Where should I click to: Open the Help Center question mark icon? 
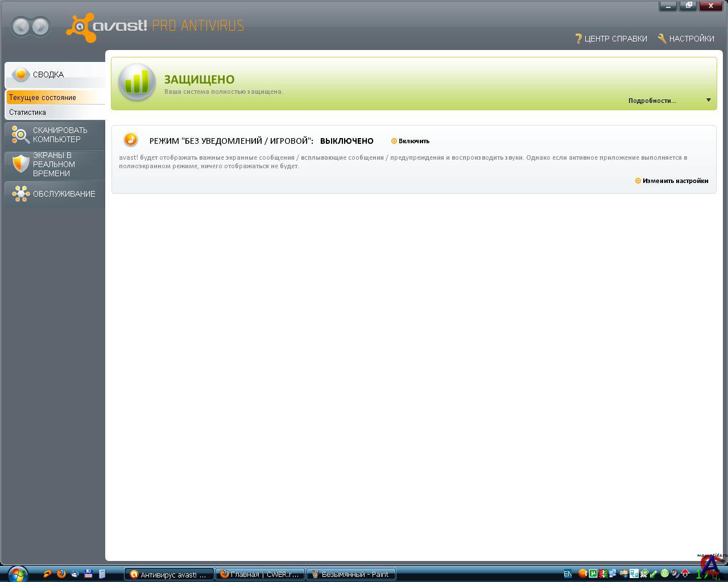click(578, 39)
